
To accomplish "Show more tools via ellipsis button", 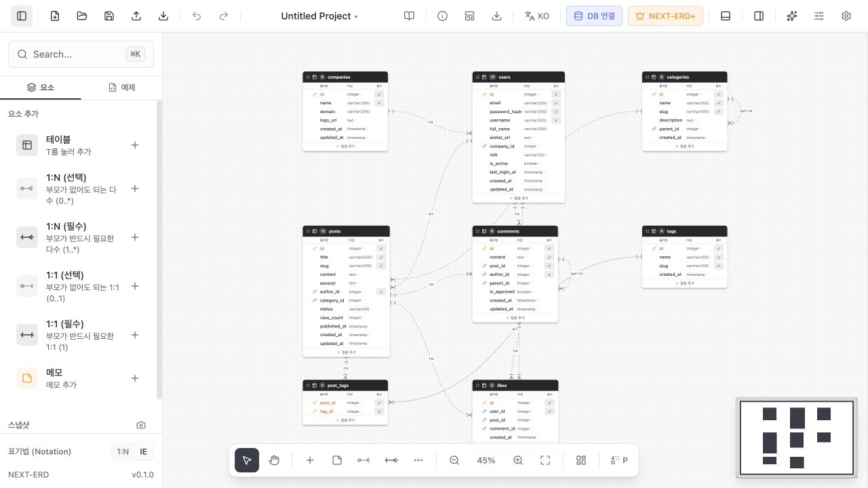I will (418, 460).
